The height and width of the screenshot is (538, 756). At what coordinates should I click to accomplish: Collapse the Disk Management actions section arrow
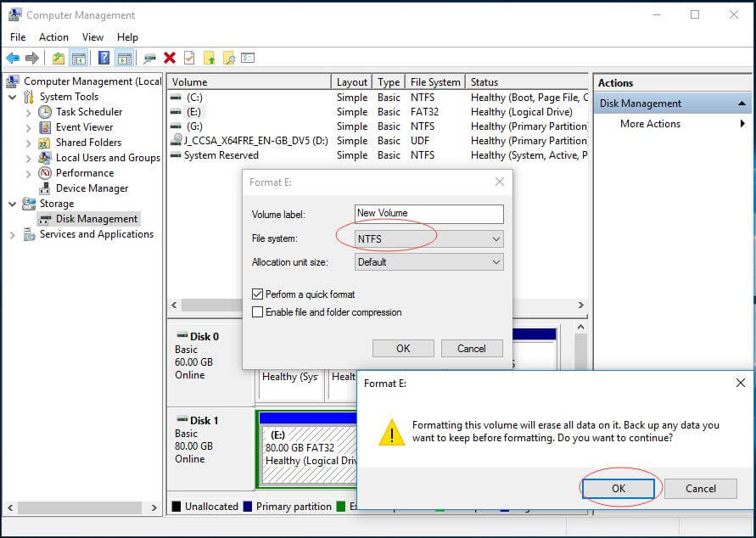click(742, 104)
